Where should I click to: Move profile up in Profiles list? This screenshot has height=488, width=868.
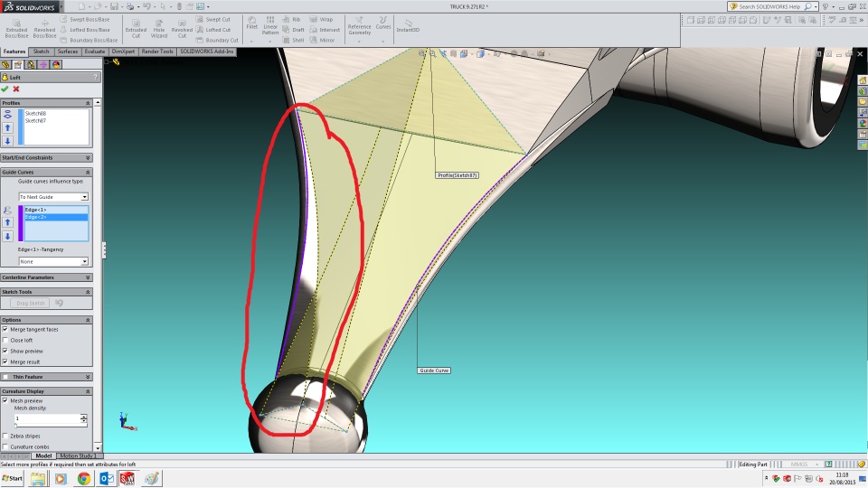tap(8, 127)
